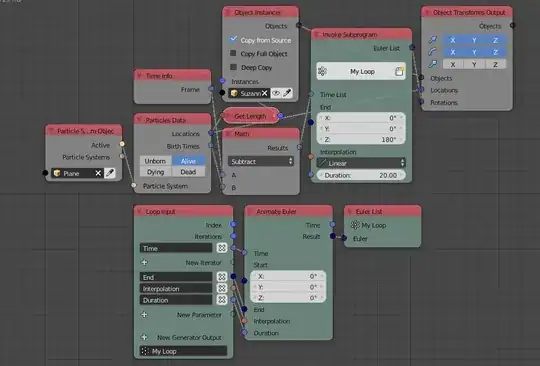Click rotation transform icon in Output node

[433, 52]
